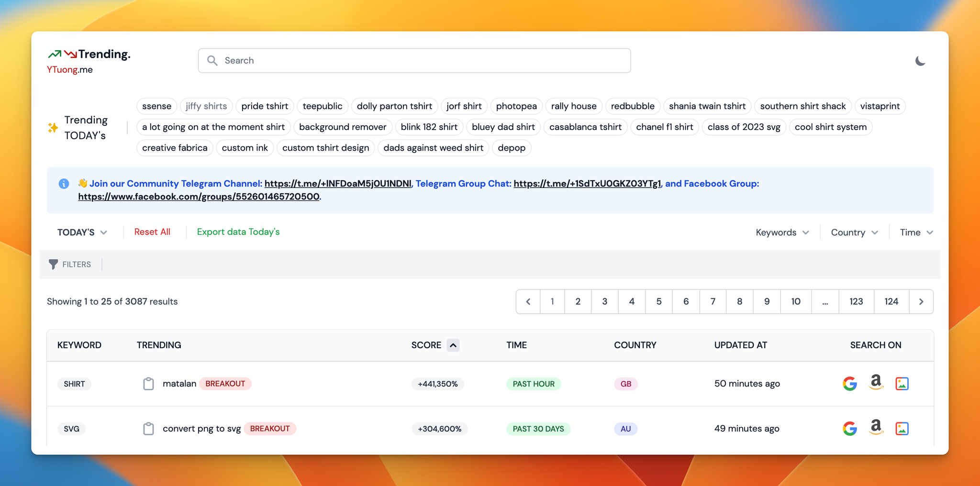Search matalan on Amazon
Screen dimensions: 980x486
pyautogui.click(x=876, y=383)
